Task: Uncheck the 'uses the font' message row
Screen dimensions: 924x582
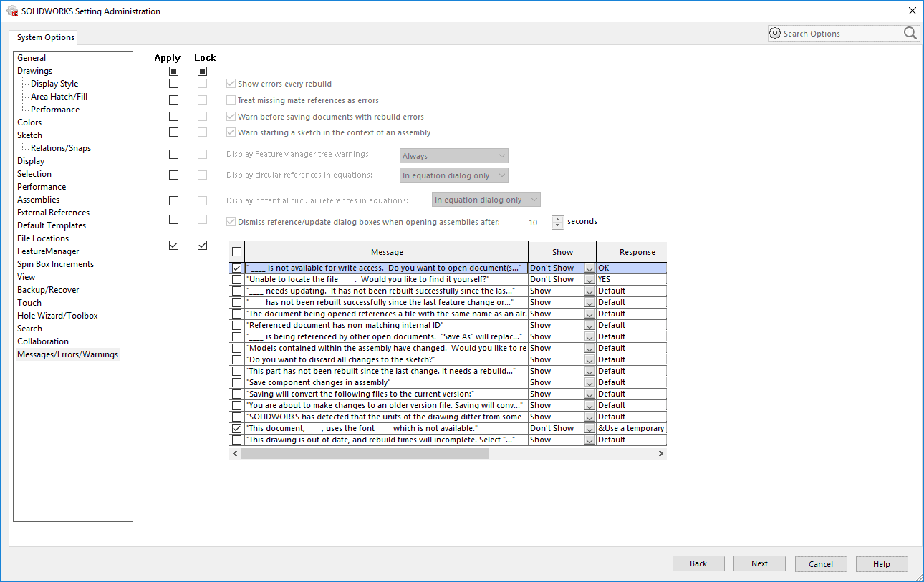Action: click(237, 428)
